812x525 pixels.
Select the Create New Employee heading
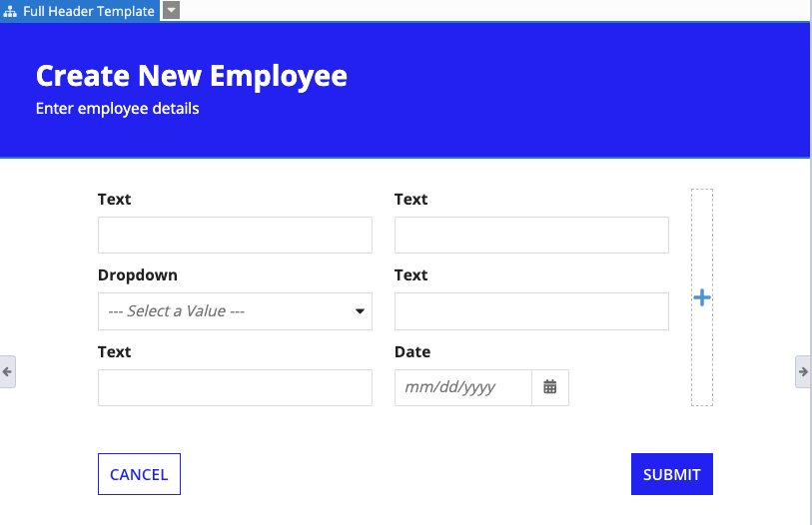point(192,76)
